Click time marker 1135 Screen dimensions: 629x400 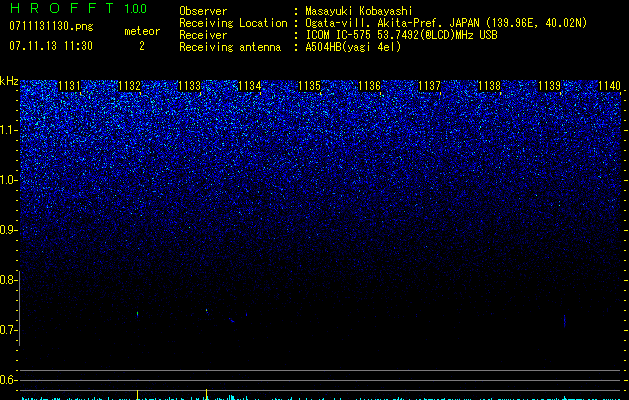(310, 86)
